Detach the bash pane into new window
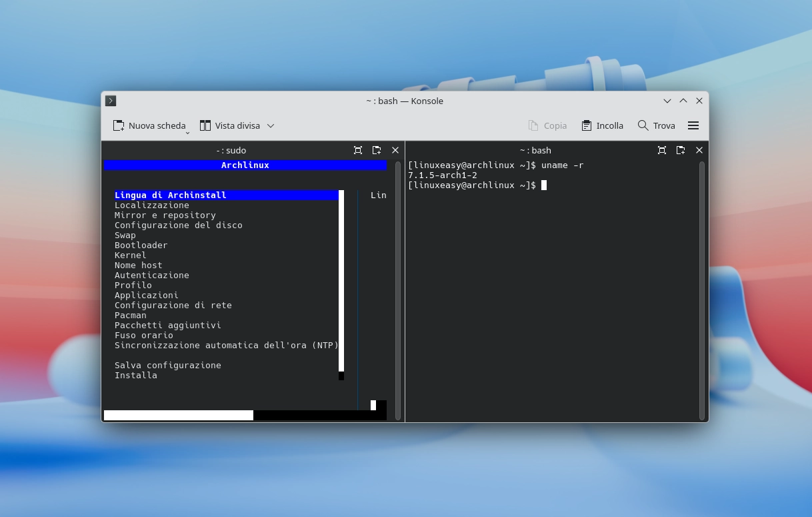812x517 pixels. click(x=681, y=150)
